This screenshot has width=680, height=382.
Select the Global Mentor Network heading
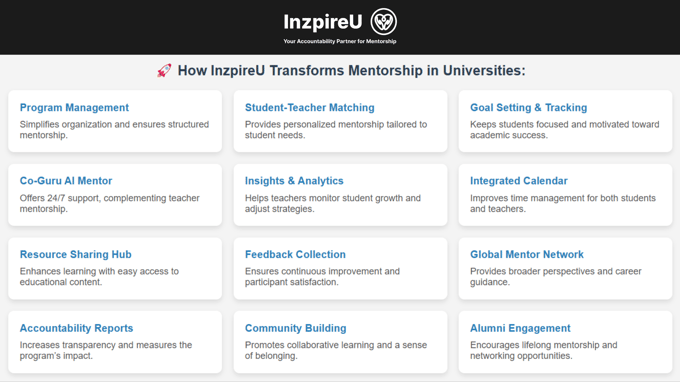pos(527,255)
